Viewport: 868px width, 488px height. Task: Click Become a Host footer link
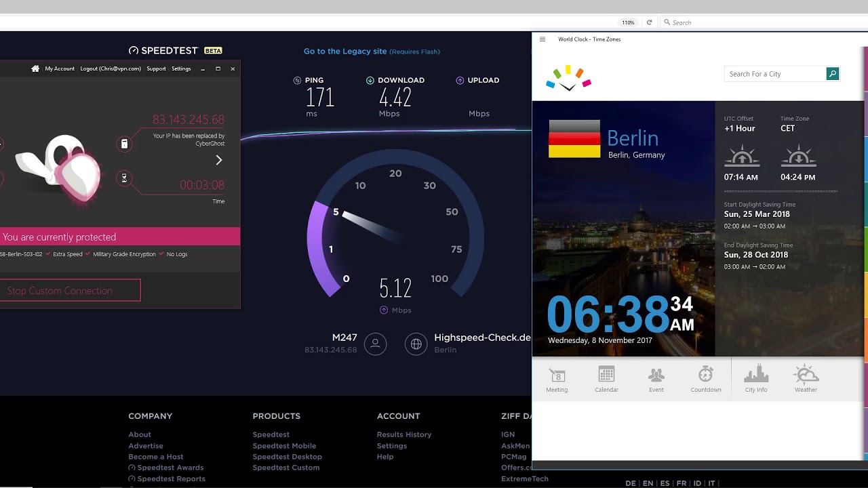click(x=156, y=457)
